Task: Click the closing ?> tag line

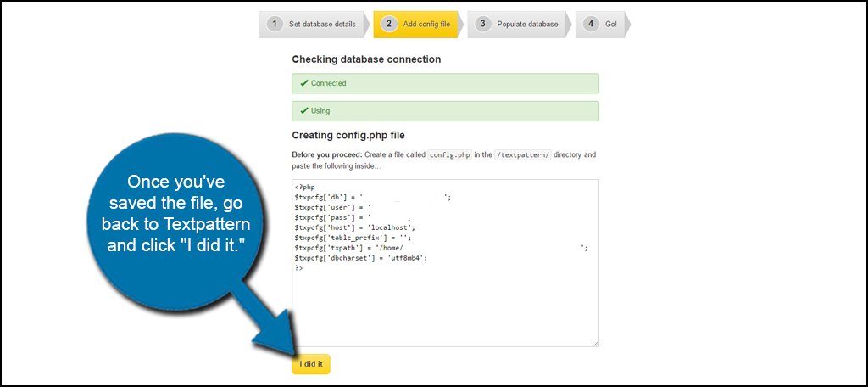Action: click(299, 268)
